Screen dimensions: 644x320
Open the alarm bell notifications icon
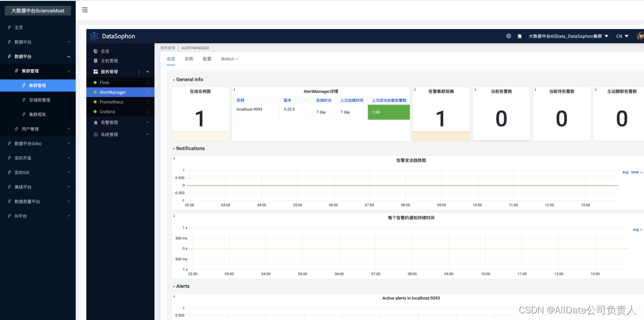(x=520, y=36)
